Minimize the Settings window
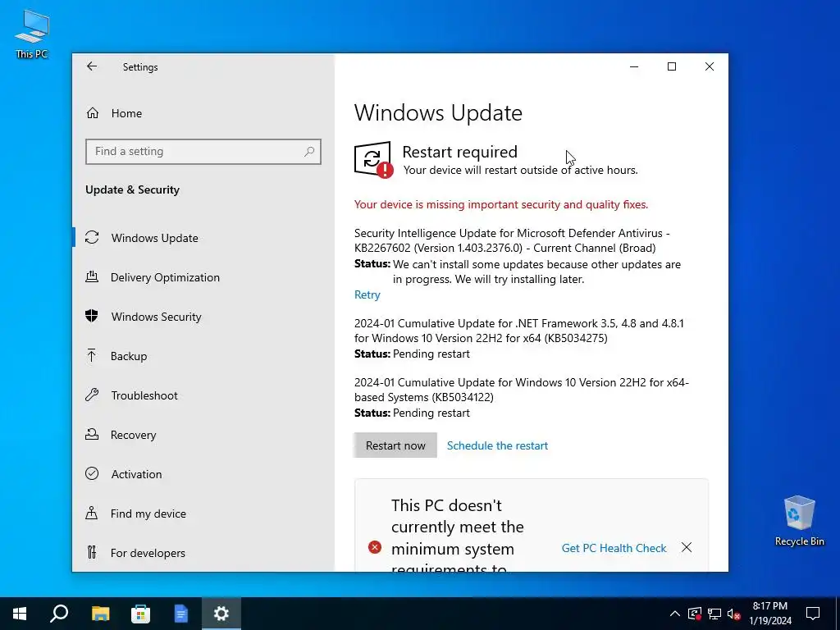This screenshot has height=630, width=840. click(x=634, y=66)
